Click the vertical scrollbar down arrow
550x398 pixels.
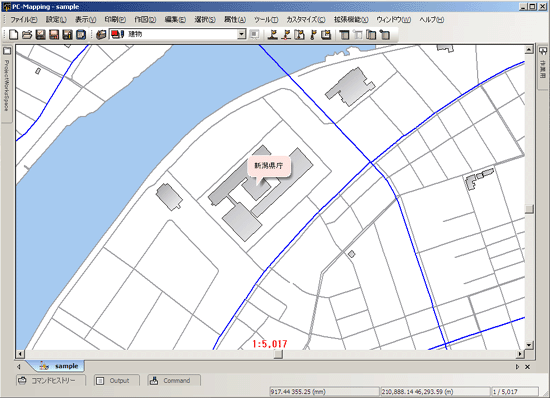point(529,345)
